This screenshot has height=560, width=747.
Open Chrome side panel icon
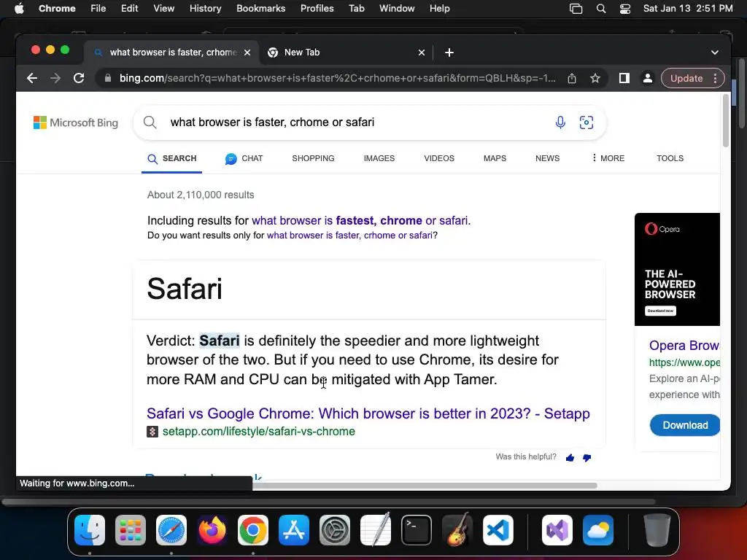click(x=624, y=78)
